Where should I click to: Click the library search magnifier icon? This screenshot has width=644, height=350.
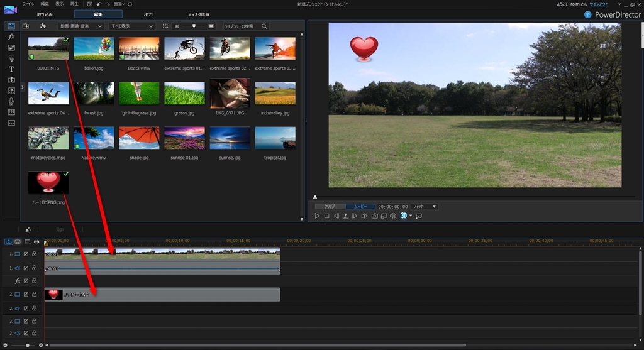(x=264, y=26)
